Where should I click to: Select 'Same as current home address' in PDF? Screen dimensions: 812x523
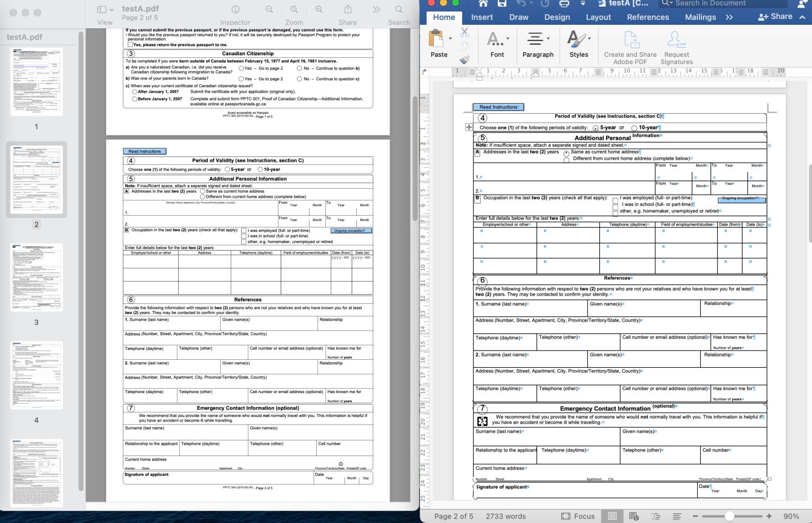[202, 191]
